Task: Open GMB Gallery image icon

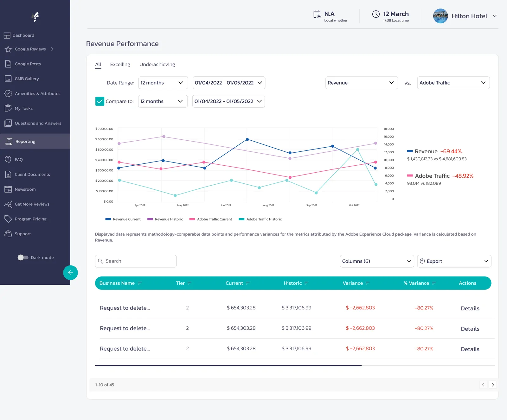Action: point(8,79)
